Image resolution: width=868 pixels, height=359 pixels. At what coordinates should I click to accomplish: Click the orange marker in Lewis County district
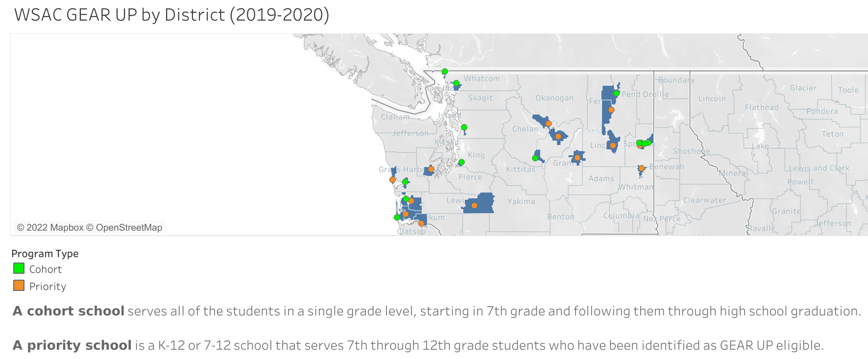[x=474, y=206]
